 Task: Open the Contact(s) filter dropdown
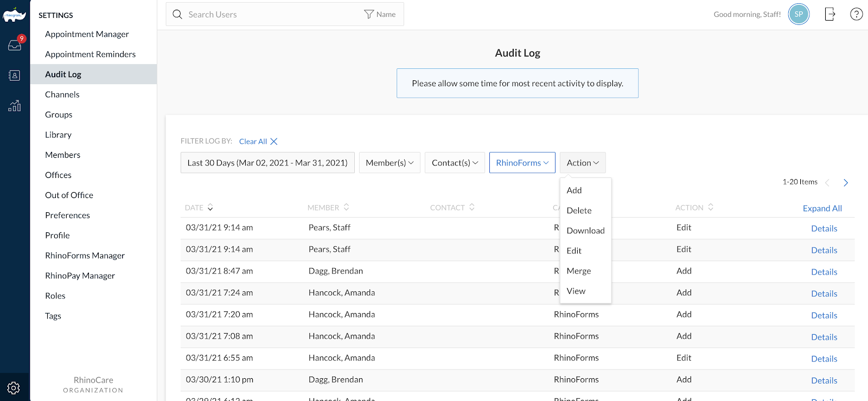coord(455,163)
